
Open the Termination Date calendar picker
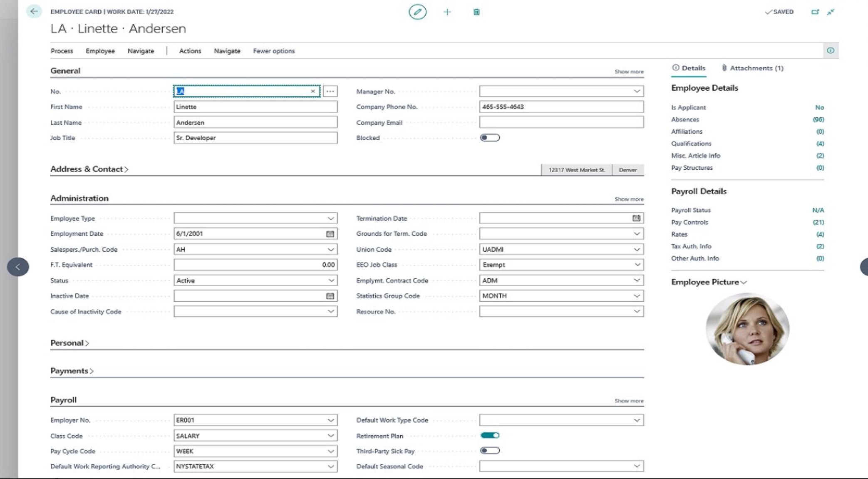click(x=636, y=218)
